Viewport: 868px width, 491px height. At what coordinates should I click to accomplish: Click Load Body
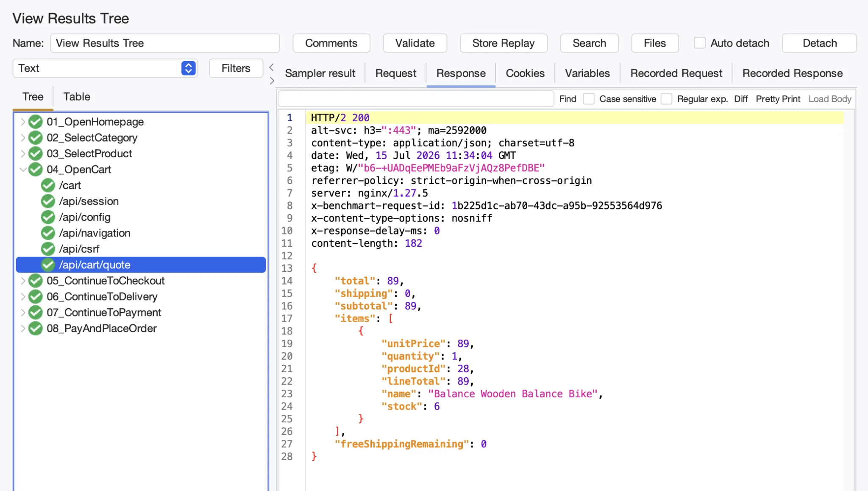[830, 99]
